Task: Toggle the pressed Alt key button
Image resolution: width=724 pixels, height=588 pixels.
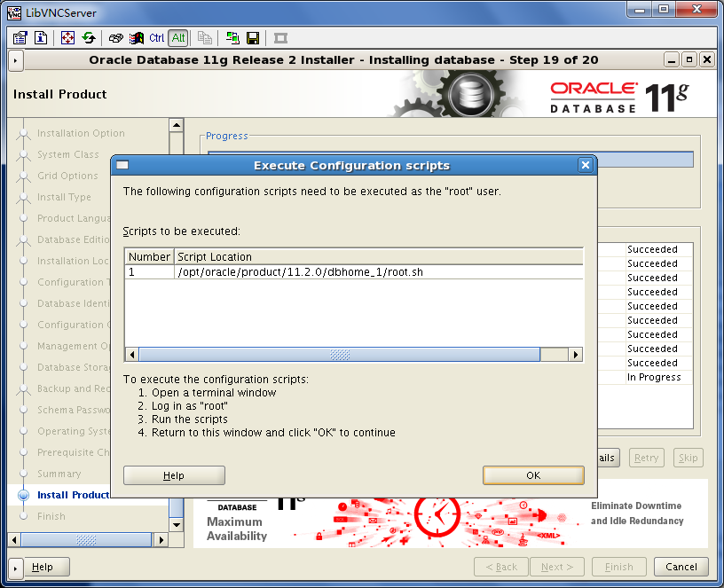Action: tap(178, 38)
